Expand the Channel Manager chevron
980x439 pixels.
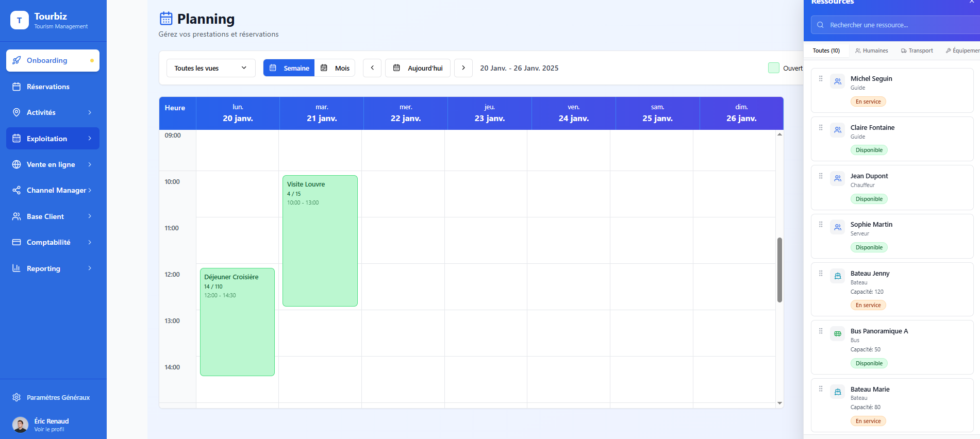pyautogui.click(x=90, y=190)
